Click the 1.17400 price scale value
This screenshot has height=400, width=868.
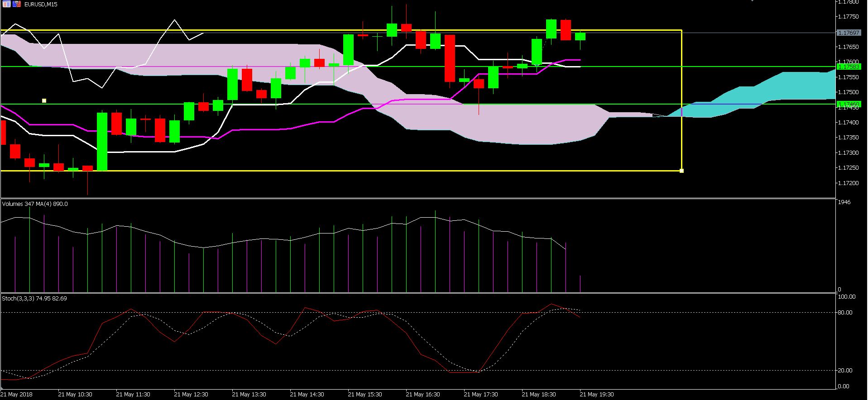[x=848, y=123]
